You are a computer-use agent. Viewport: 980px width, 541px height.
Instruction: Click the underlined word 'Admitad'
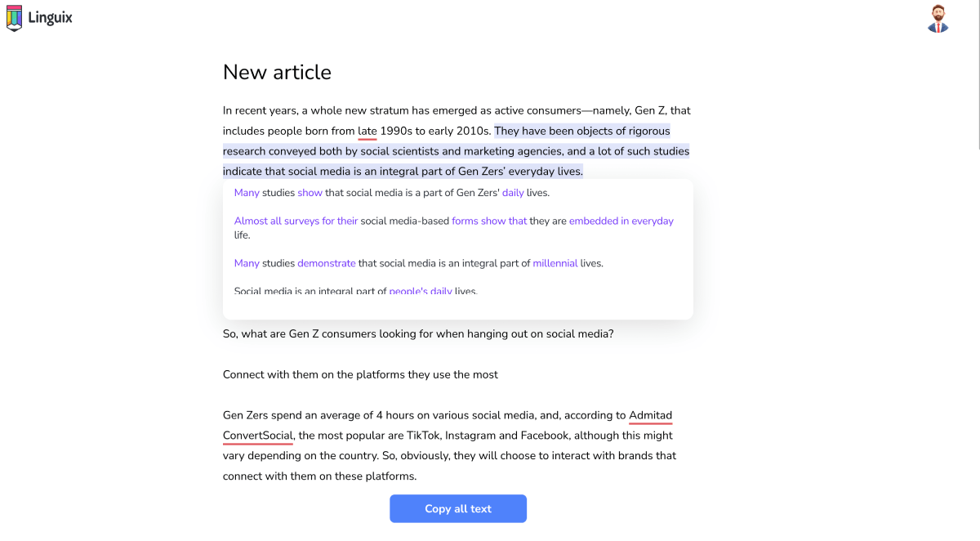point(650,415)
